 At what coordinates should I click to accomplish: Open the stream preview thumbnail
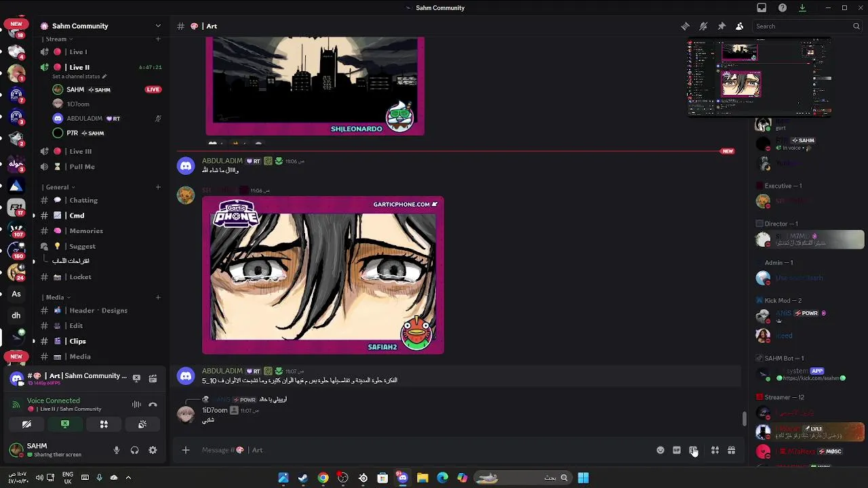(x=759, y=77)
